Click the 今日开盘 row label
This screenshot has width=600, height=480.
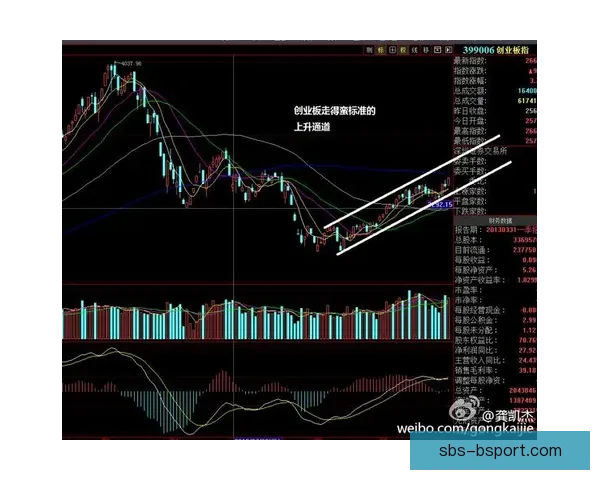[x=470, y=121]
